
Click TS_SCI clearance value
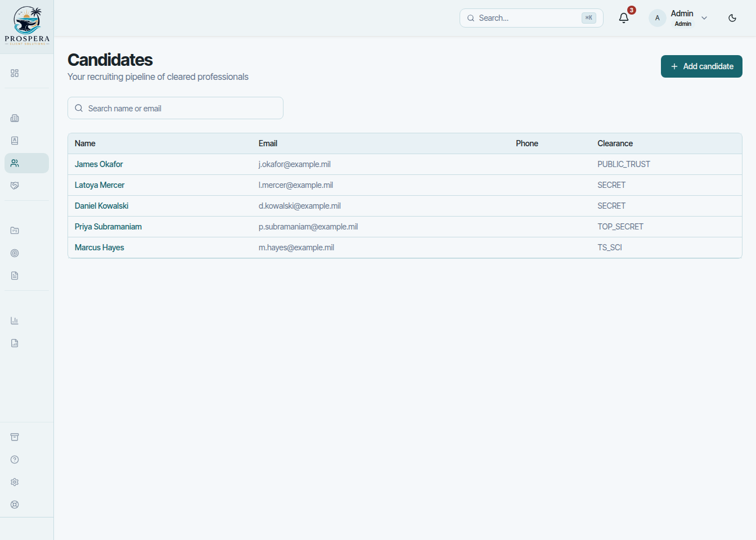[x=610, y=247]
